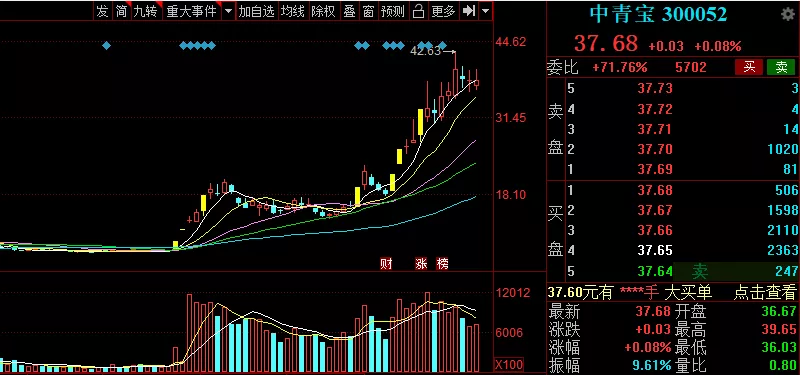This screenshot has width=800, height=375.
Task: Click the 12012 volume axis label
Action: pos(513,293)
